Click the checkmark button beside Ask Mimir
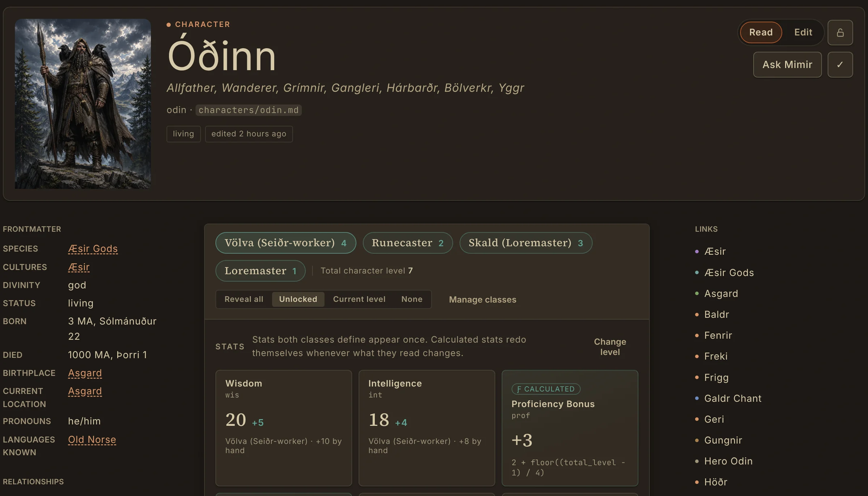Viewport: 868px width, 496px height. click(840, 65)
